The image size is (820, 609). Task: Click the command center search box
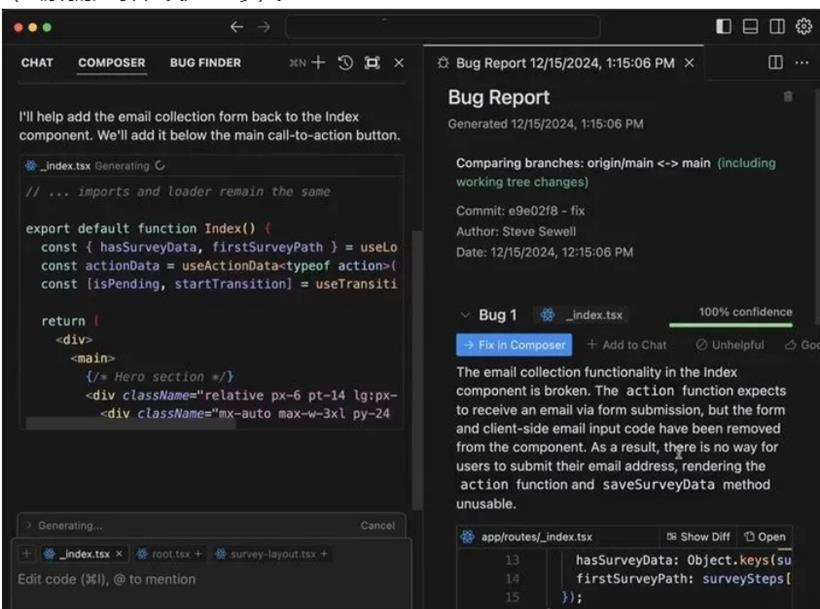click(x=442, y=26)
